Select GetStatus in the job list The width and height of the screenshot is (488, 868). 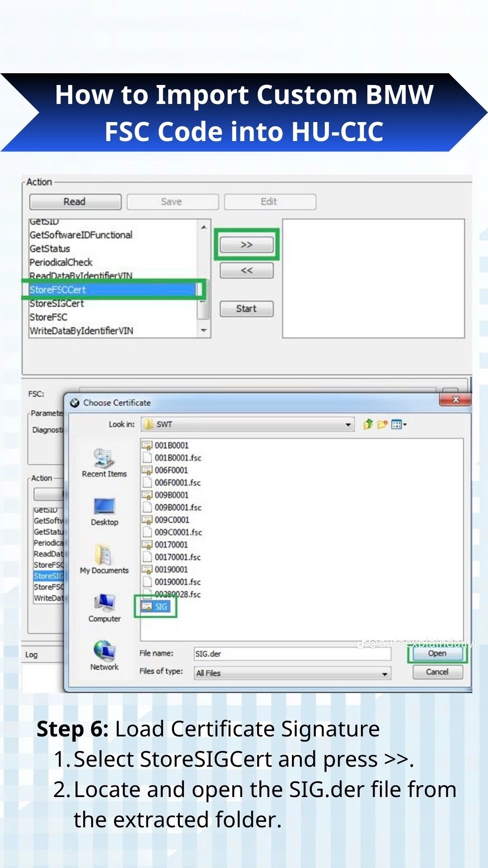coord(113,249)
